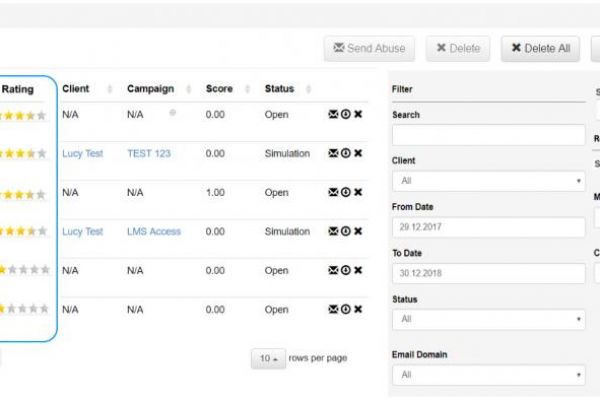Click the circular download icon in the first row

pyautogui.click(x=346, y=115)
